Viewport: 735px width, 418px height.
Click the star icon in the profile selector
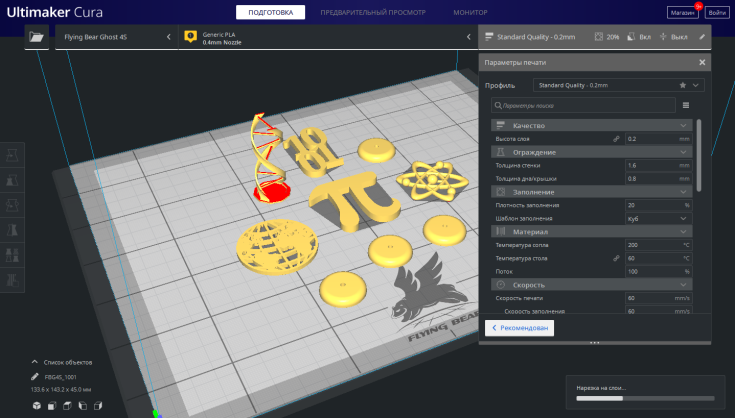683,86
